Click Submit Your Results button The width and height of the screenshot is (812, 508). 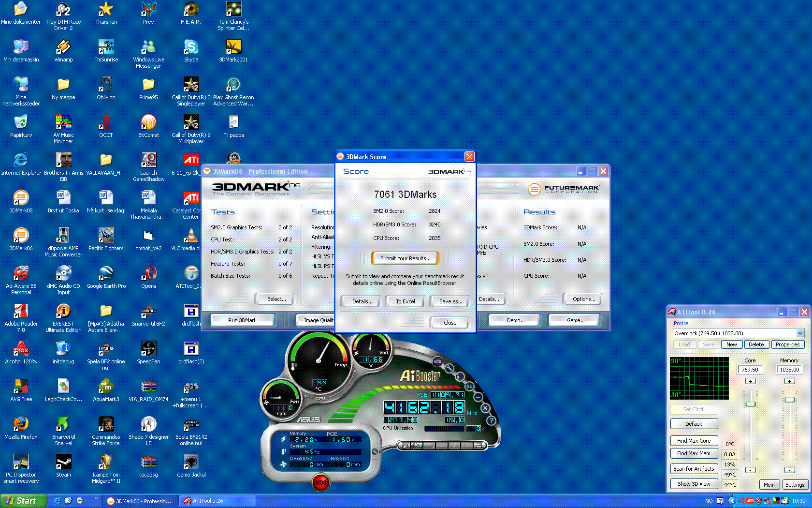[x=405, y=258]
